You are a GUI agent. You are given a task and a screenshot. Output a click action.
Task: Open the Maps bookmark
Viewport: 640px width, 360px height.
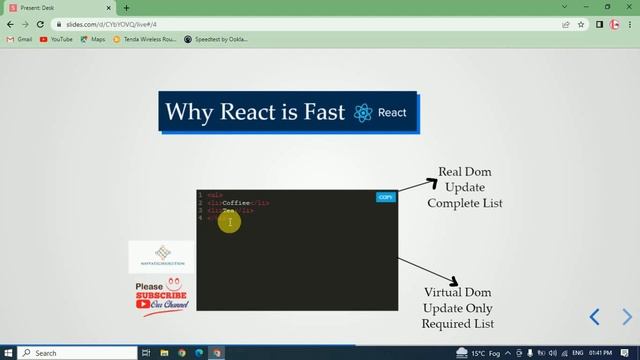[x=93, y=39]
